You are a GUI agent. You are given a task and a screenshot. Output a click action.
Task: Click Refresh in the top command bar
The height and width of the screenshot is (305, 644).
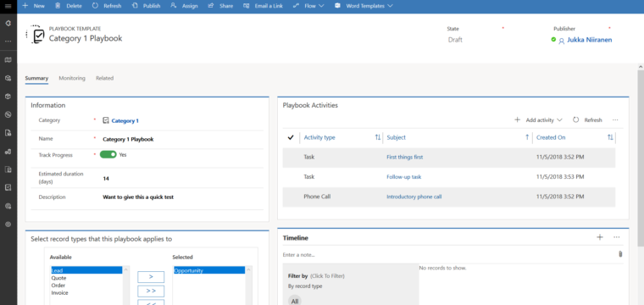tap(107, 6)
